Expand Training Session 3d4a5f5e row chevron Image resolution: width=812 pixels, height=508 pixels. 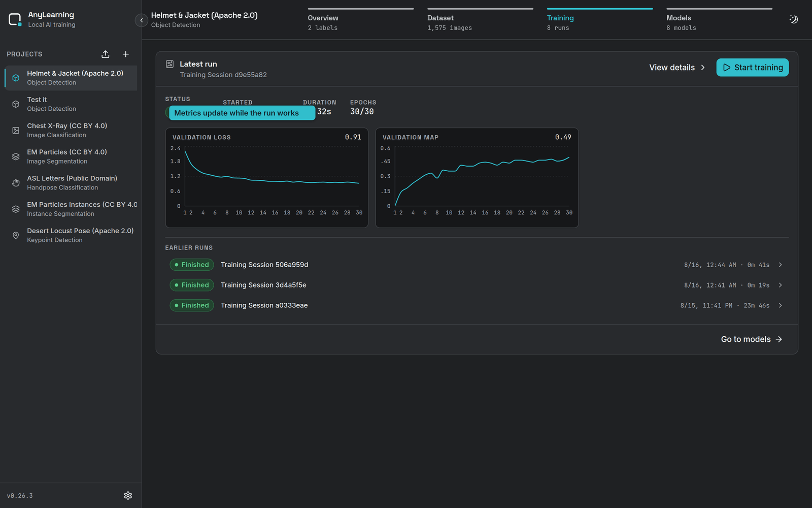click(781, 285)
